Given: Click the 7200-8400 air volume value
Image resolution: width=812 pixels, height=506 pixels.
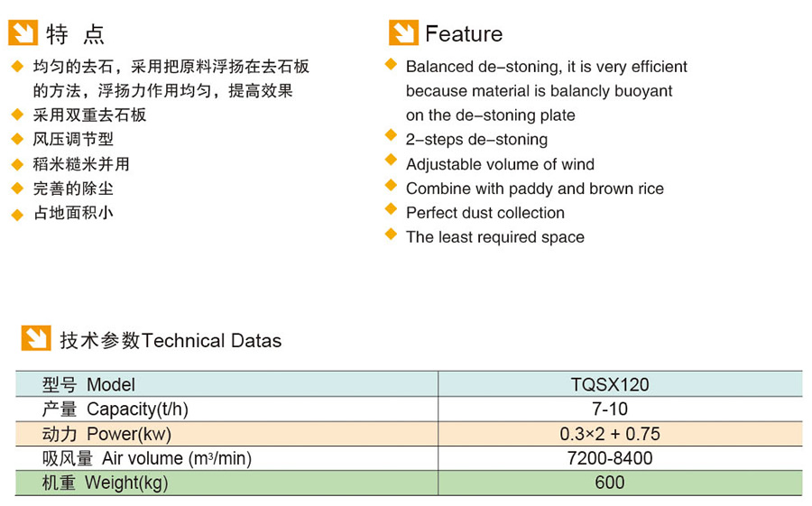Looking at the screenshot, I should [609, 458].
